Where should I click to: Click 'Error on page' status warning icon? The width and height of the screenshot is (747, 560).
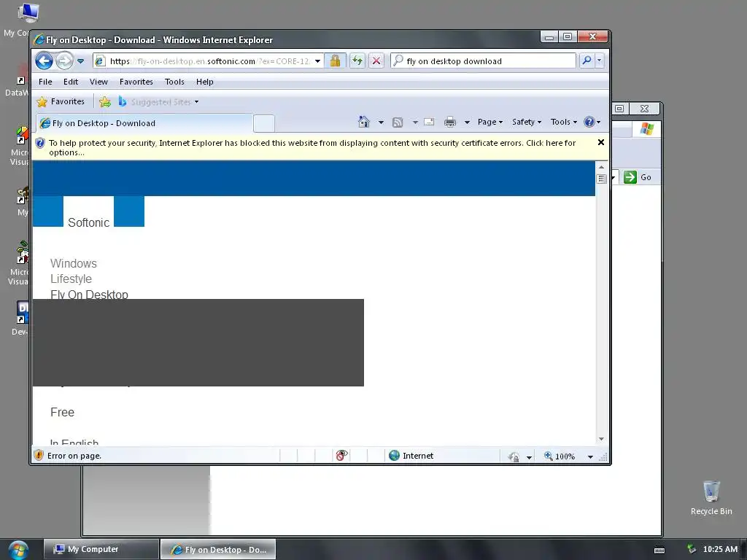[x=39, y=456]
